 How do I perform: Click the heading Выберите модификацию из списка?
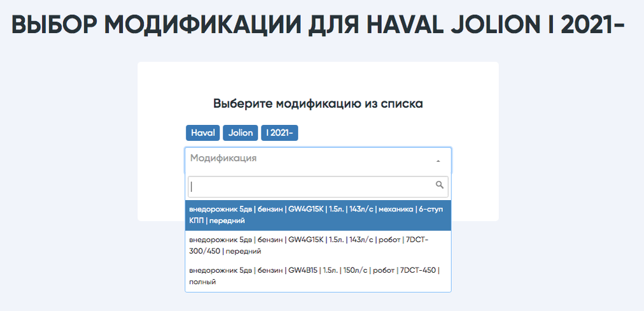pos(318,103)
